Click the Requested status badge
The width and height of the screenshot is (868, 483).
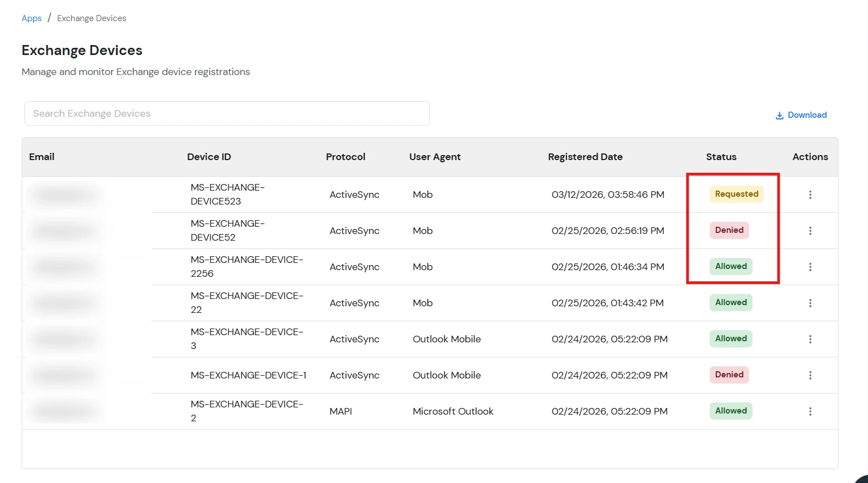[736, 194]
